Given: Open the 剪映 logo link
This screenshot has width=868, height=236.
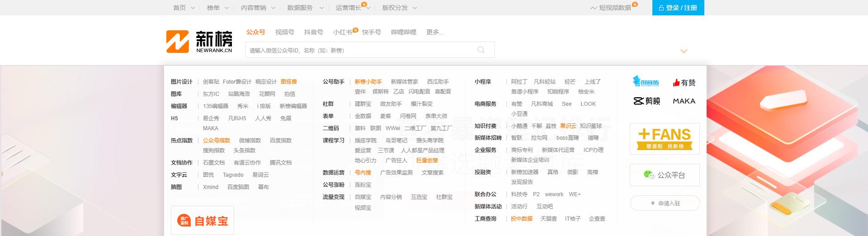Looking at the screenshot, I should [x=646, y=101].
